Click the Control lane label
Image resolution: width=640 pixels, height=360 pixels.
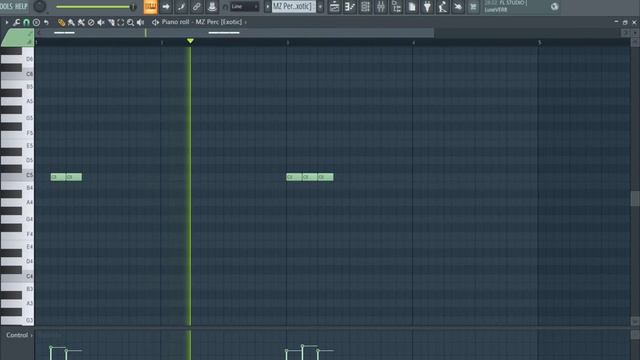pos(17,335)
